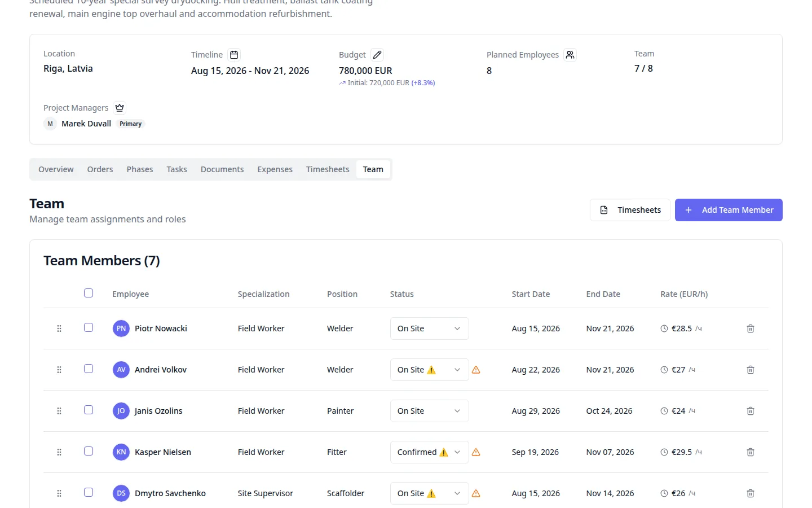
Task: Click drag handle beside Kasper Nielsen
Action: click(59, 452)
